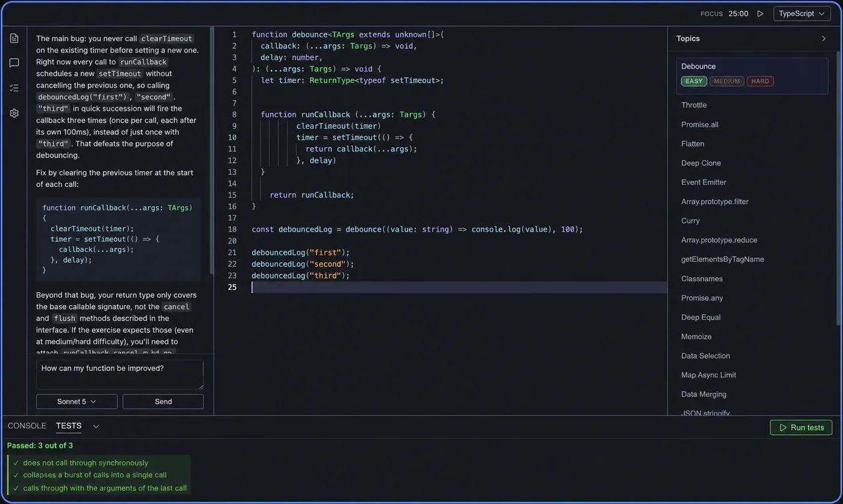Viewport: 843px width, 504px height.
Task: Click line number 18 in the gutter
Action: pyautogui.click(x=232, y=229)
